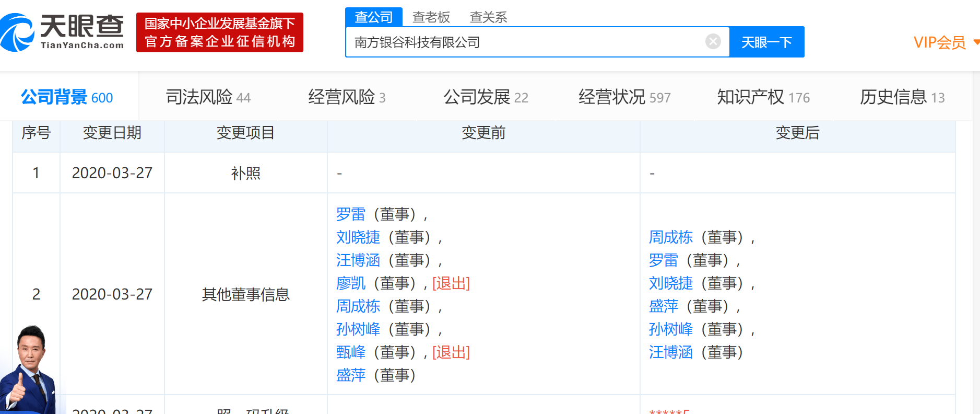Screen dimensions: 980x414
Task: Click the thumbs-up mascot avatar
Action: (x=28, y=369)
